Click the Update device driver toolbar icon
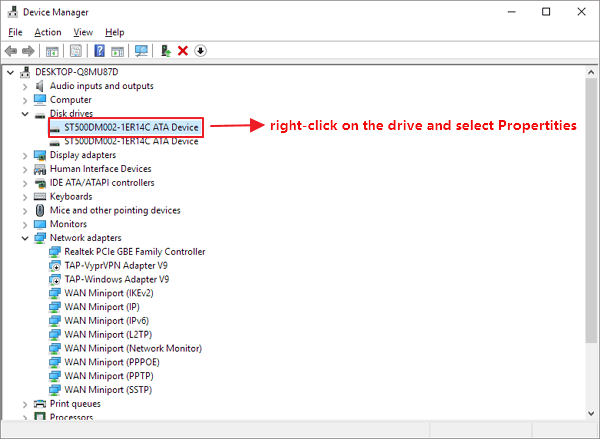Image resolution: width=600 pixels, height=439 pixels. click(x=165, y=51)
